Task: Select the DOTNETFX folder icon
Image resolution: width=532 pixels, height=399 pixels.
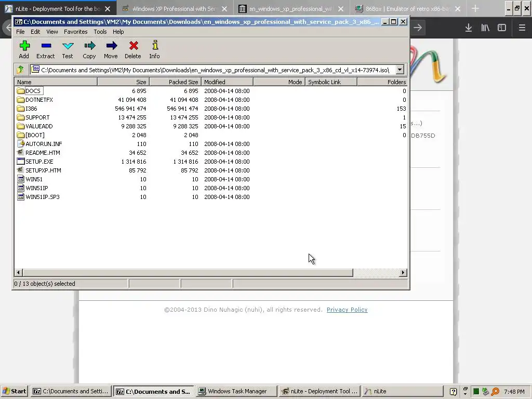Action: pos(21,100)
